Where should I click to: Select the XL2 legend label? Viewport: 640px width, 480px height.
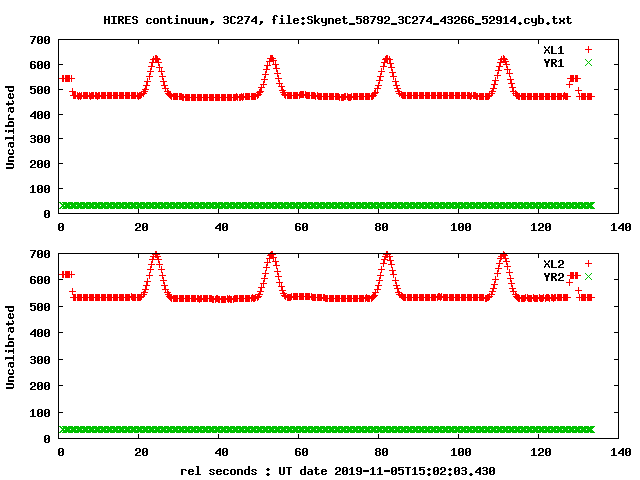pyautogui.click(x=553, y=264)
